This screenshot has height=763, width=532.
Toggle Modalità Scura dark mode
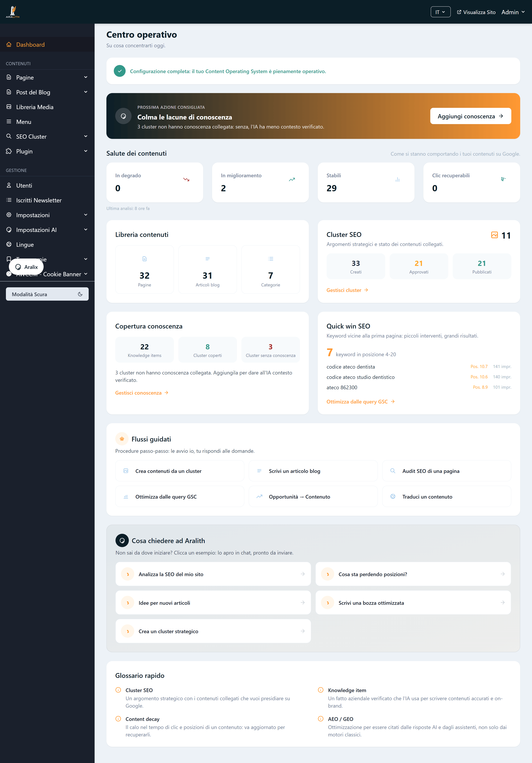pos(47,294)
